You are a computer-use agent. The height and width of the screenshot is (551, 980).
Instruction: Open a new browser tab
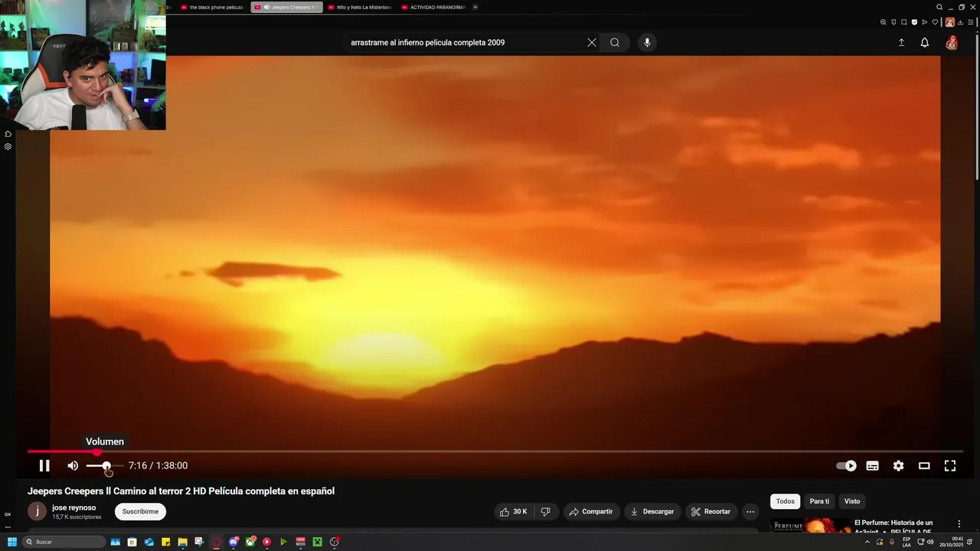coord(475,7)
